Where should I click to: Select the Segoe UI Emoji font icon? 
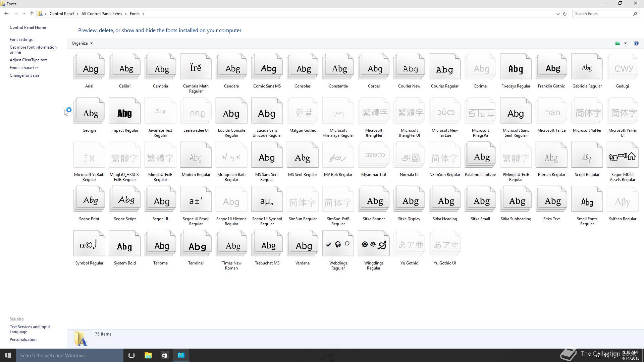(196, 199)
